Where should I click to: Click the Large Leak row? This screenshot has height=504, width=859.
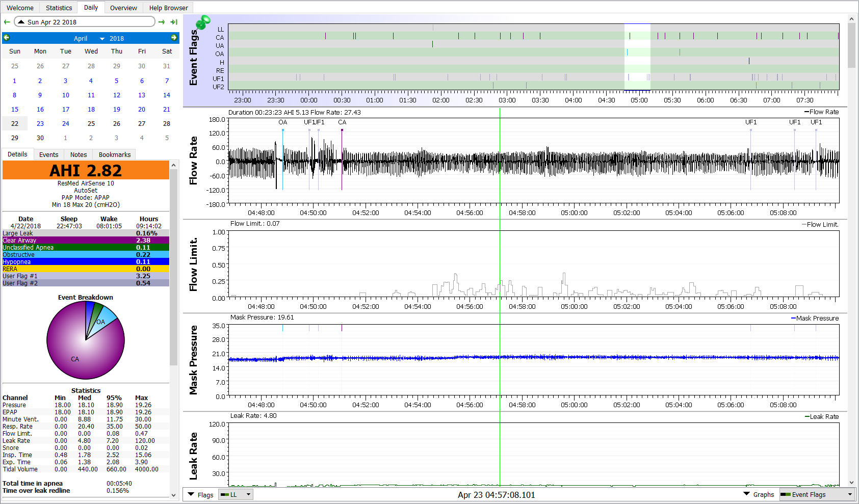click(86, 233)
